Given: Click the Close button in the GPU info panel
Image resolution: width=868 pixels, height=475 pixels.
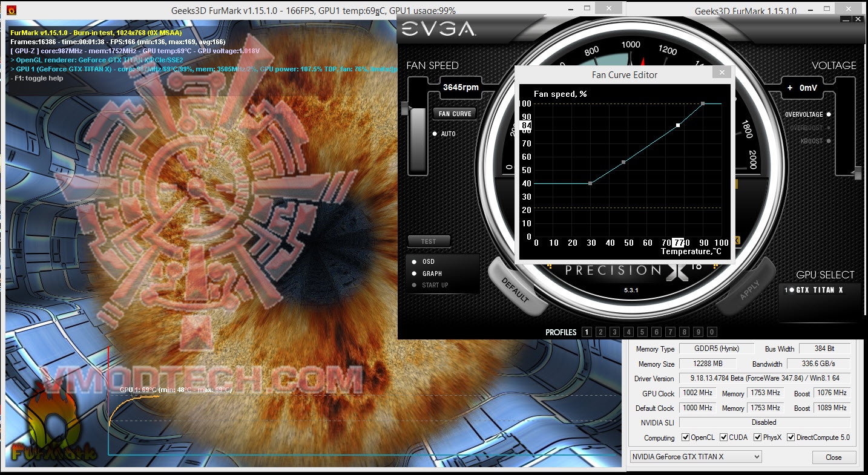Looking at the screenshot, I should [x=833, y=457].
